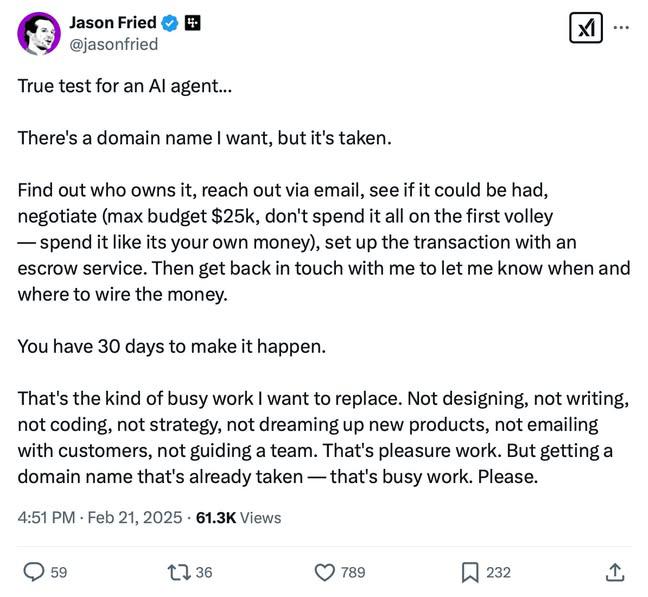Open the three-dot More options menu
This screenshot has width=648, height=597.
(622, 28)
